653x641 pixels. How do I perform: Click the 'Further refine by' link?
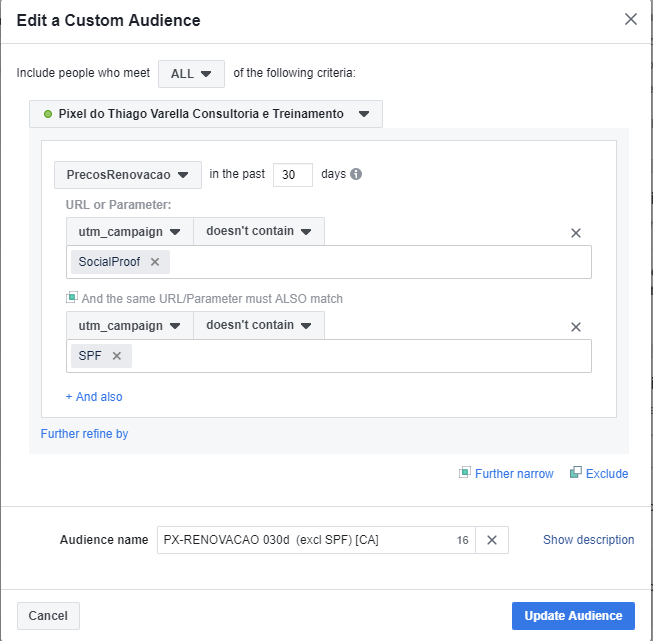[x=84, y=434]
